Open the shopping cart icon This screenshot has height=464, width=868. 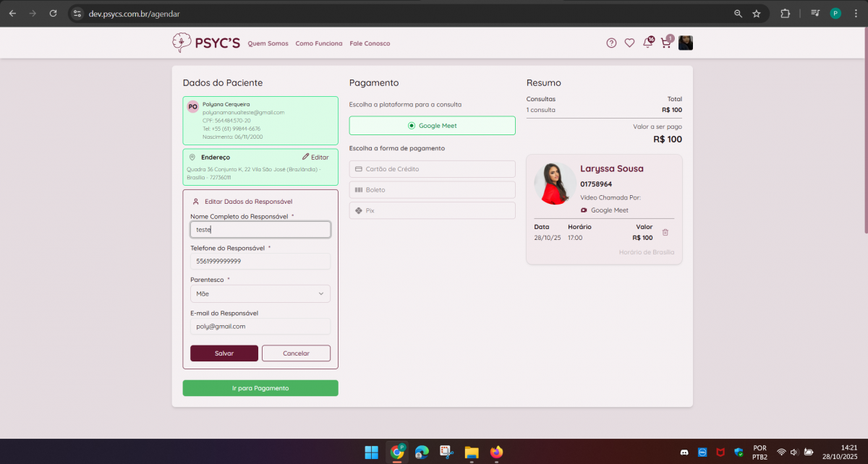click(x=665, y=43)
